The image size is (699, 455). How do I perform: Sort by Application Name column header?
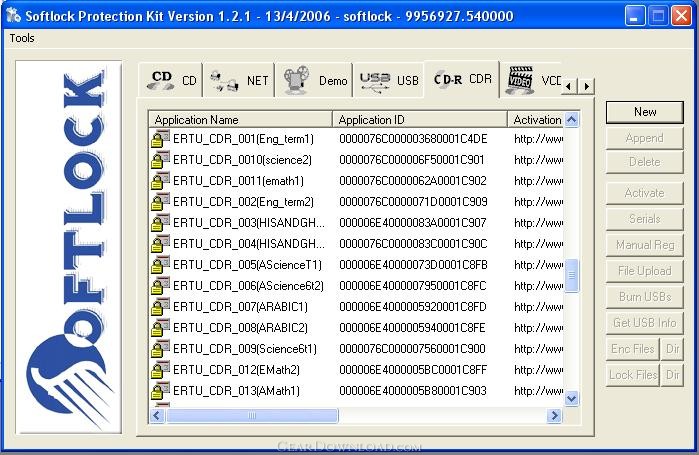coord(241,119)
